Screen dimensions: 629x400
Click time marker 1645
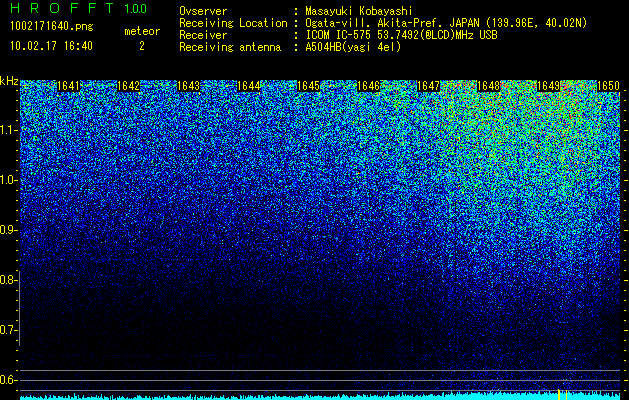coord(308,86)
